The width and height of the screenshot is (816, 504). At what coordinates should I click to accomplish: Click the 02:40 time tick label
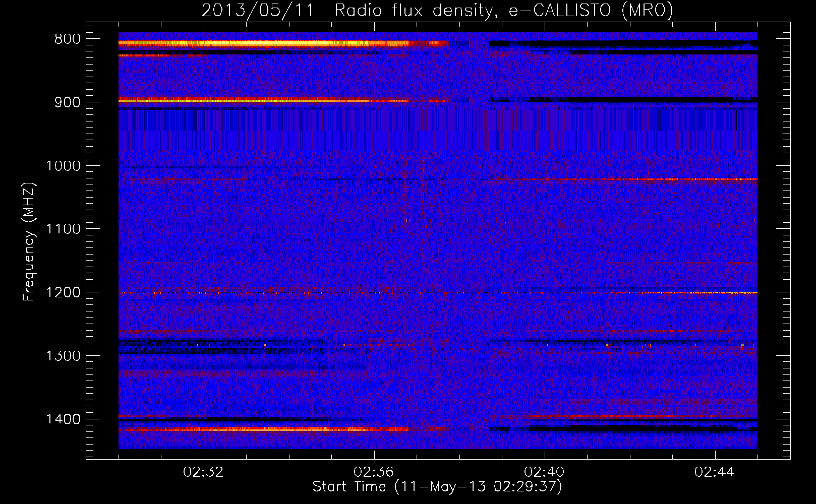[545, 472]
